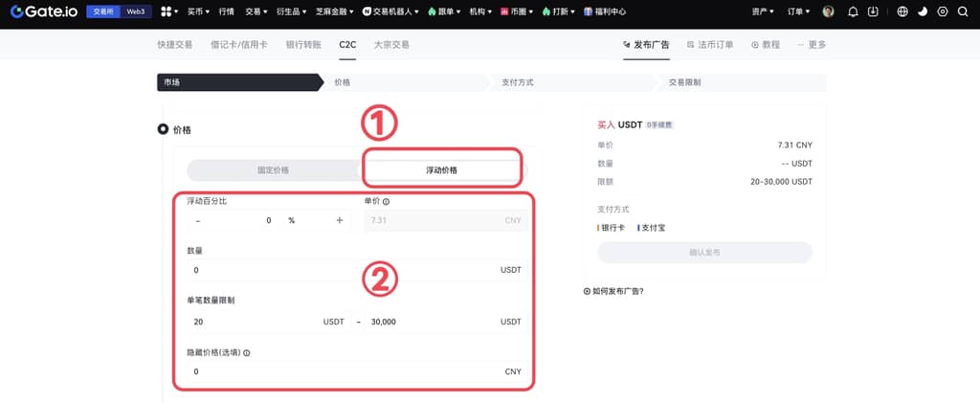Select the 固定价格 price option
This screenshot has height=403, width=980.
[x=273, y=170]
